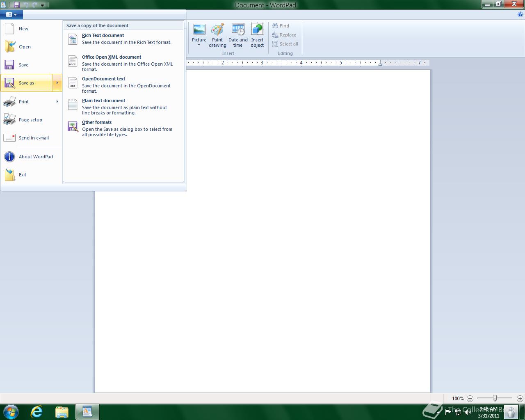The height and width of the screenshot is (420, 525).
Task: Click the 100% zoom level text
Action: click(x=458, y=398)
